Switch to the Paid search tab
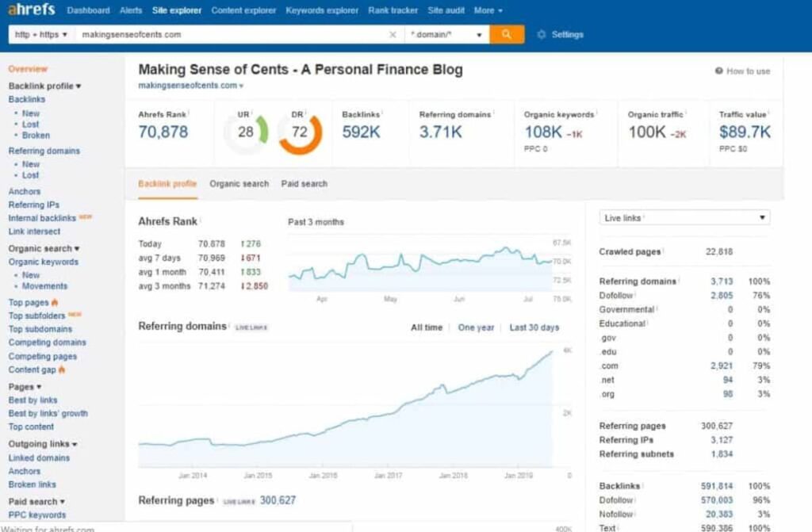Screen dimensions: 812x532 coord(304,184)
